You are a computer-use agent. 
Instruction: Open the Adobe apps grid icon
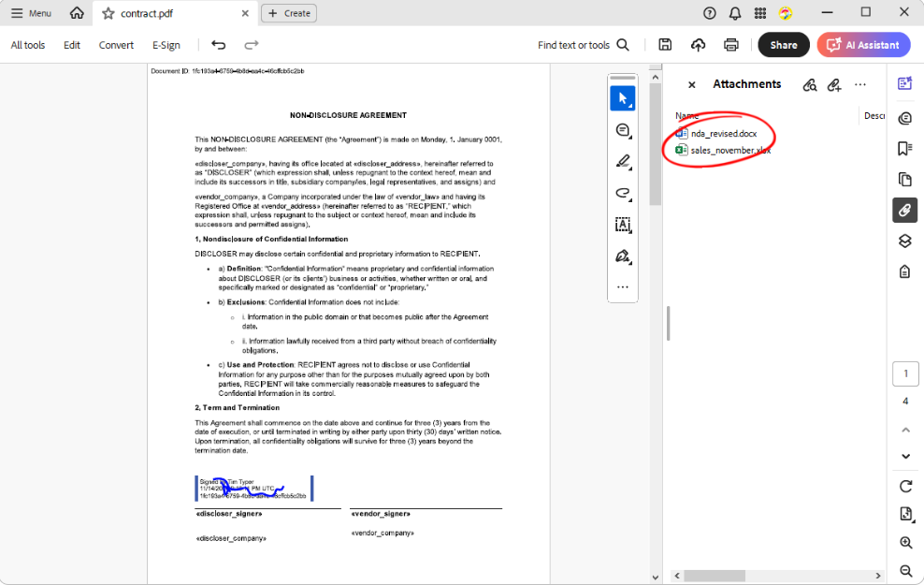(x=760, y=13)
